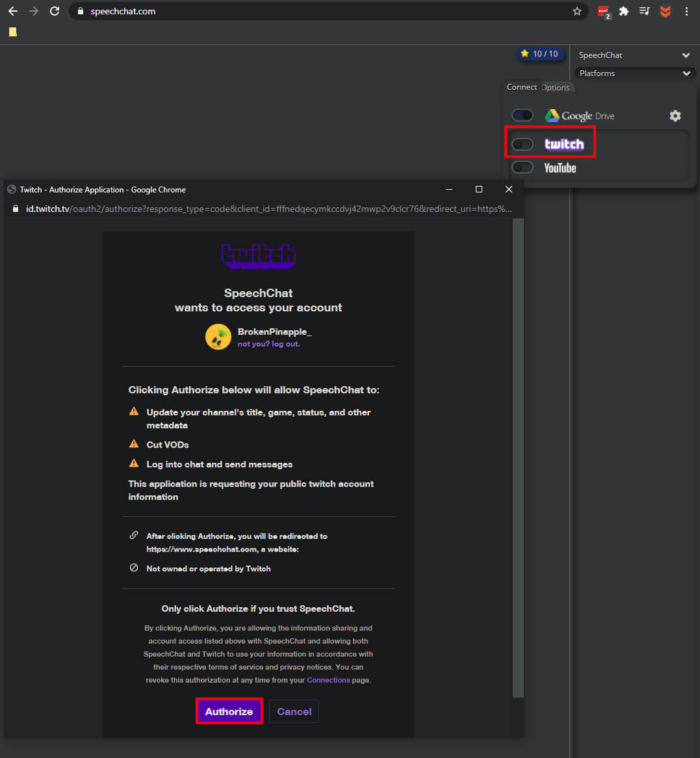Click the BrokenPinapple_ avatar image
The height and width of the screenshot is (758, 700).
pos(218,337)
